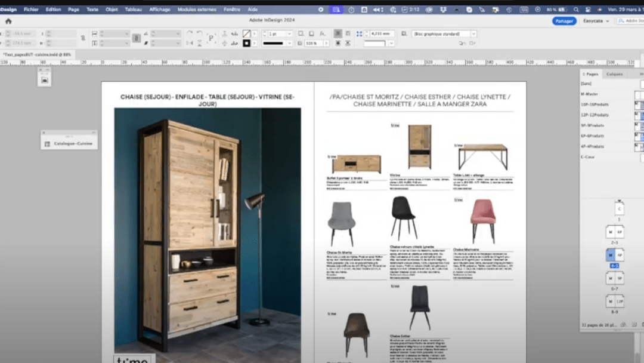Click the object style icon

(404, 33)
